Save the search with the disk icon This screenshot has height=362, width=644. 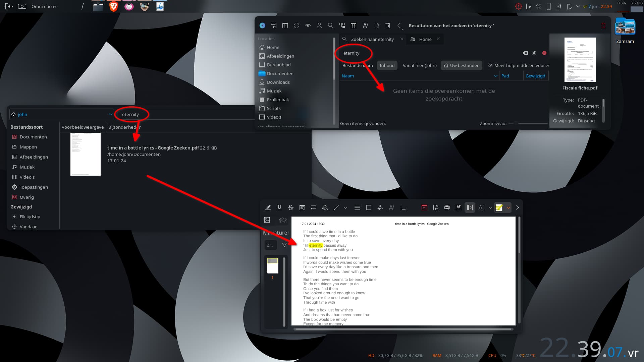point(534,53)
